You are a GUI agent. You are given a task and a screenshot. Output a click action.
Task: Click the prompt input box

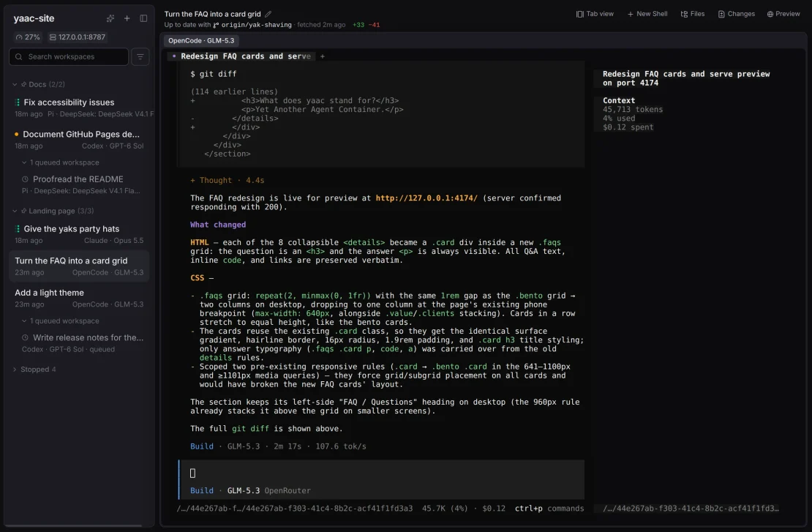click(x=382, y=473)
